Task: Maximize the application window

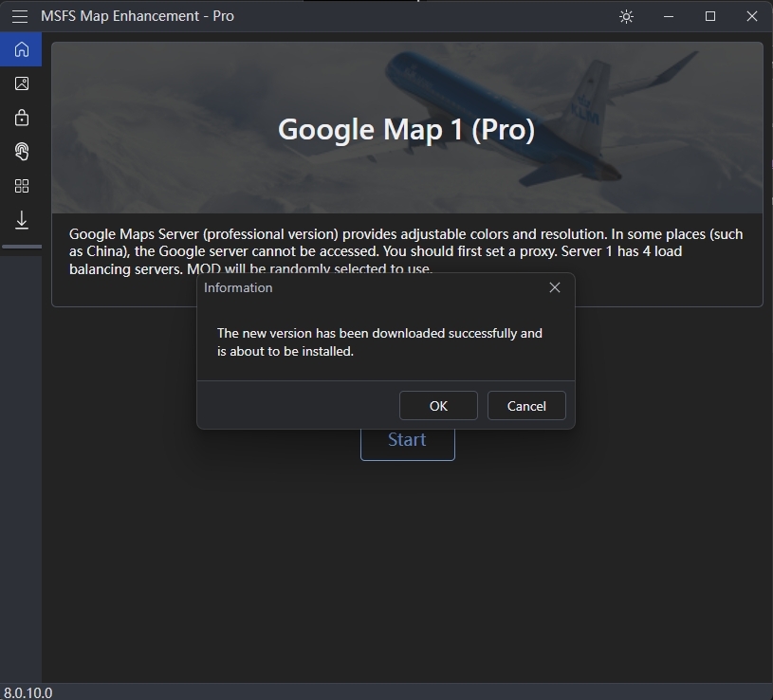Action: (x=710, y=16)
